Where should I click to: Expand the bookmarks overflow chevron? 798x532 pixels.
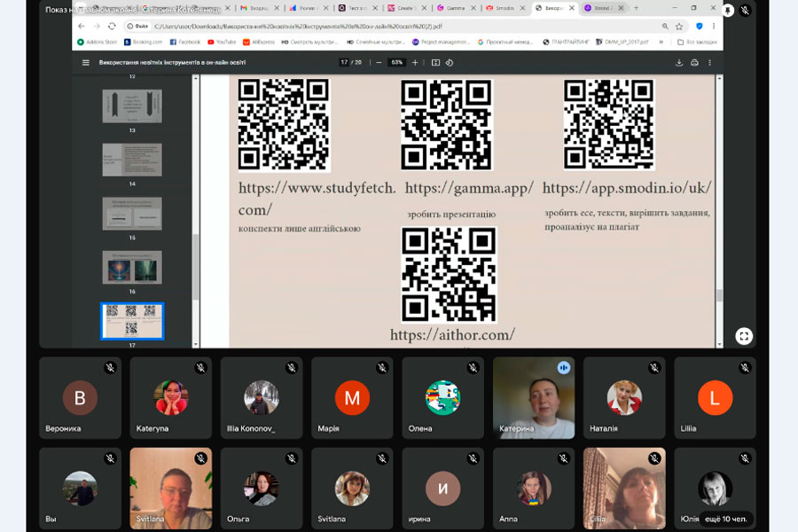pyautogui.click(x=661, y=43)
